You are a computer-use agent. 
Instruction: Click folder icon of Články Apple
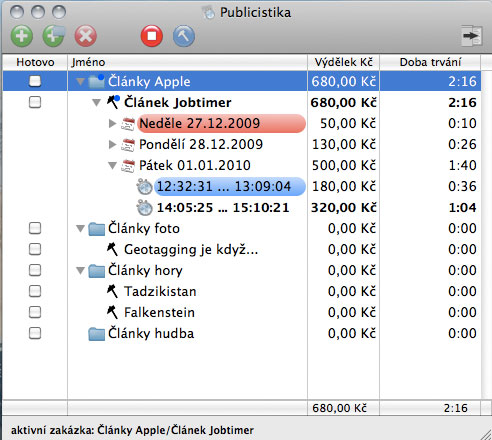[x=97, y=81]
